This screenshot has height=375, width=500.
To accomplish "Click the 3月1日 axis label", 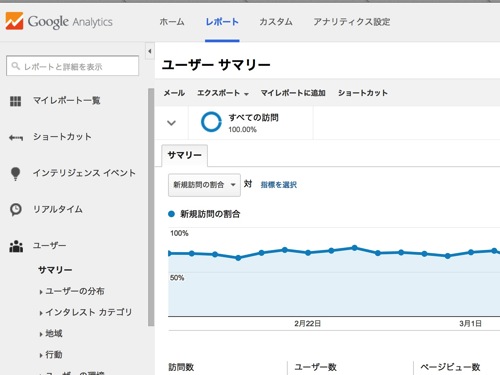I will point(470,323).
